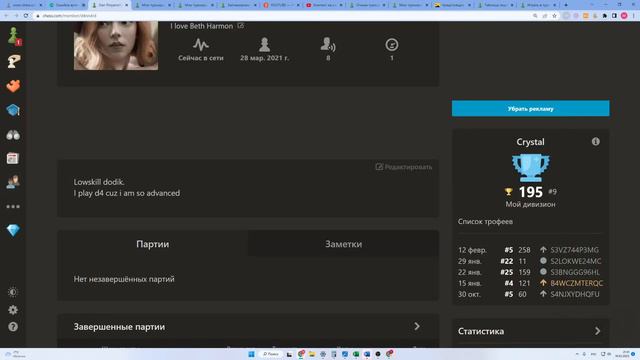Image resolution: width=640 pixels, height=360 pixels.
Task: Click the '12 февр.' trophy row date
Action: click(472, 250)
